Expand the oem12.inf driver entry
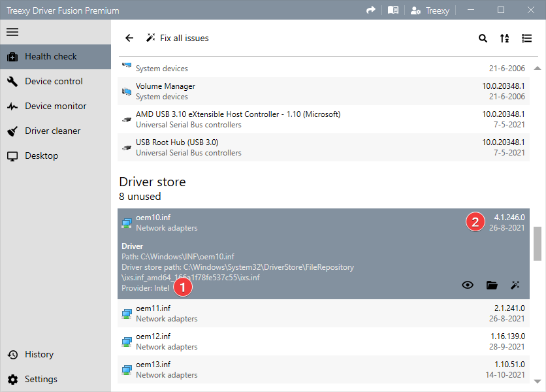Image resolution: width=546 pixels, height=392 pixels. tap(323, 342)
